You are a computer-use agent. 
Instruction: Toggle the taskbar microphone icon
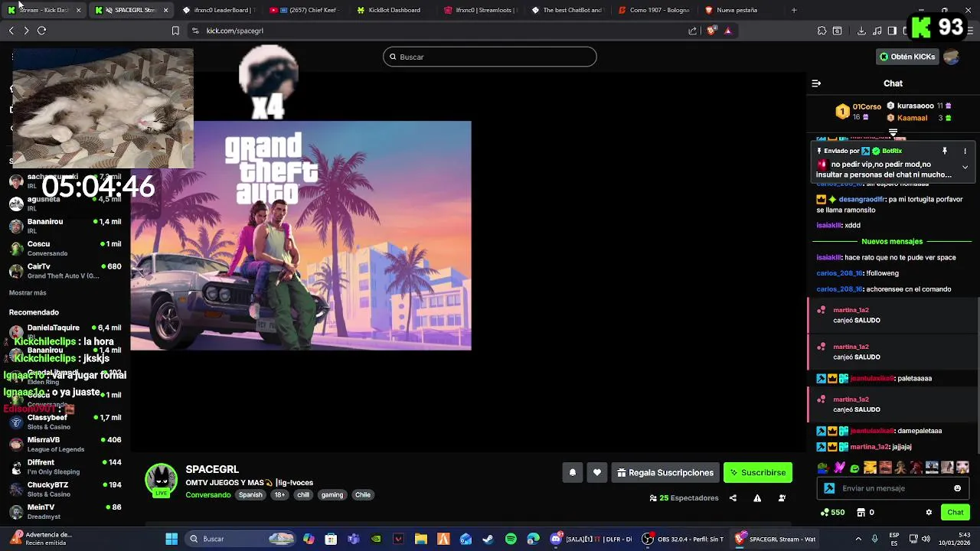[874, 539]
